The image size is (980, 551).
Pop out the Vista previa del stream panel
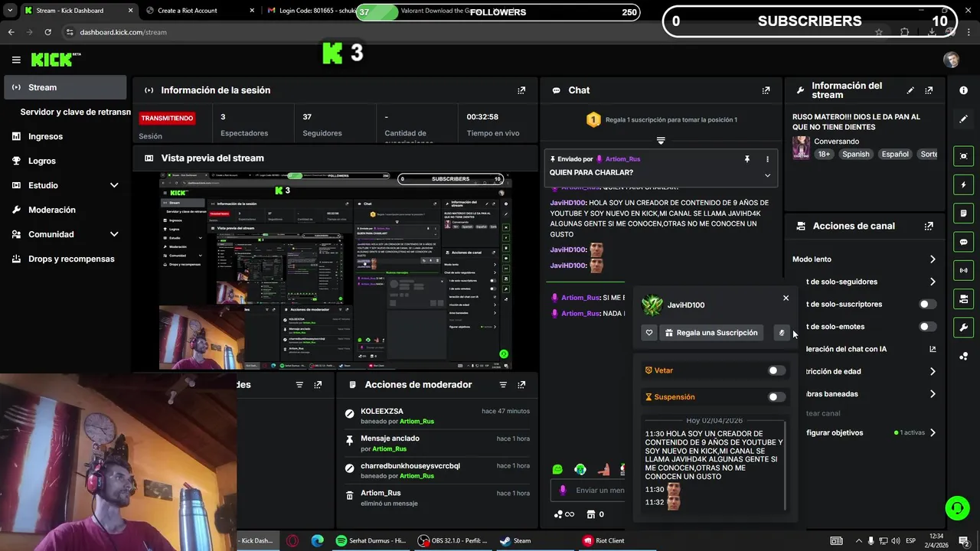point(521,158)
